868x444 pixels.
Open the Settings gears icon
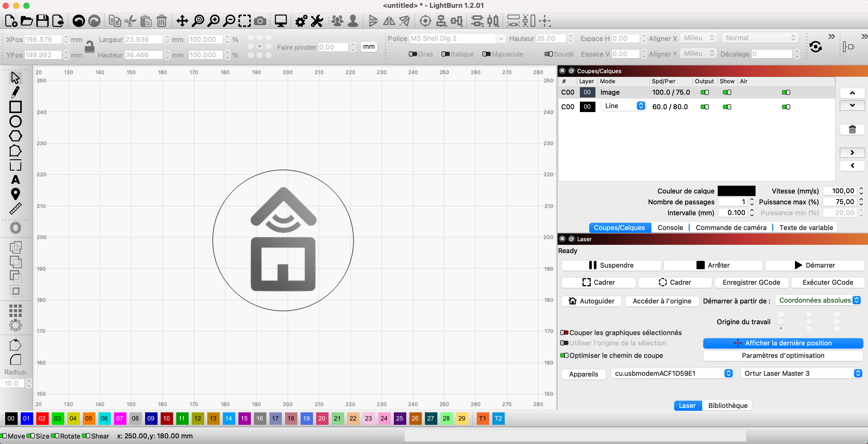pyautogui.click(x=301, y=21)
